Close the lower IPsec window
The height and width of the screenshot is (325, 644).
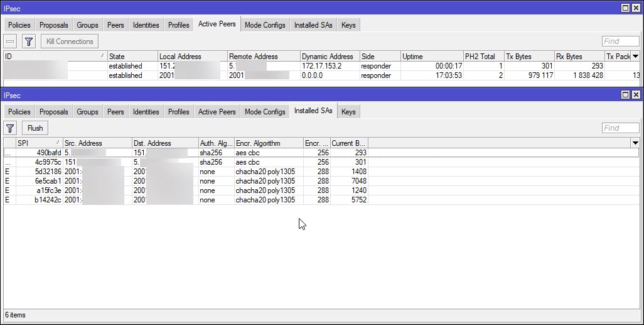[x=636, y=95]
